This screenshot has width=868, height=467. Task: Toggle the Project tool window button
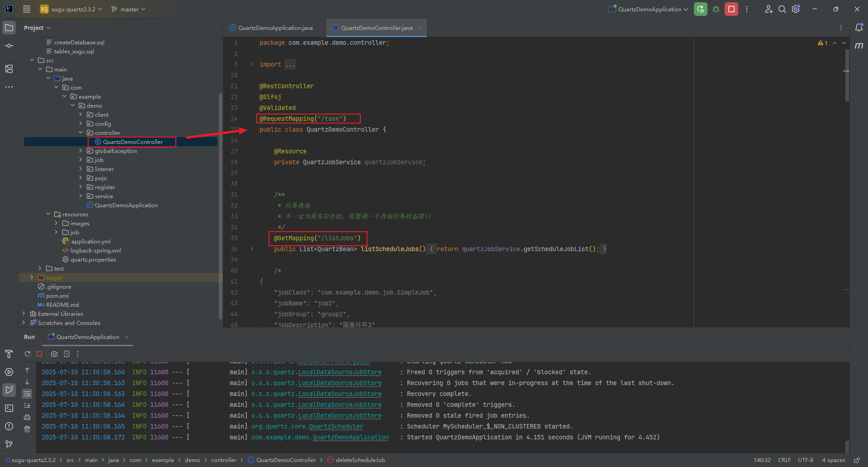[x=9, y=28]
